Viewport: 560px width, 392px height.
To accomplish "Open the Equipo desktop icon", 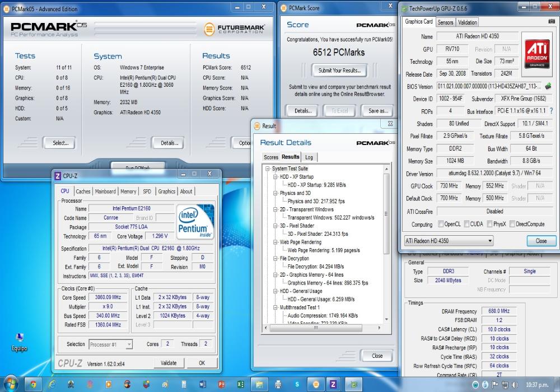I will pos(19,342).
